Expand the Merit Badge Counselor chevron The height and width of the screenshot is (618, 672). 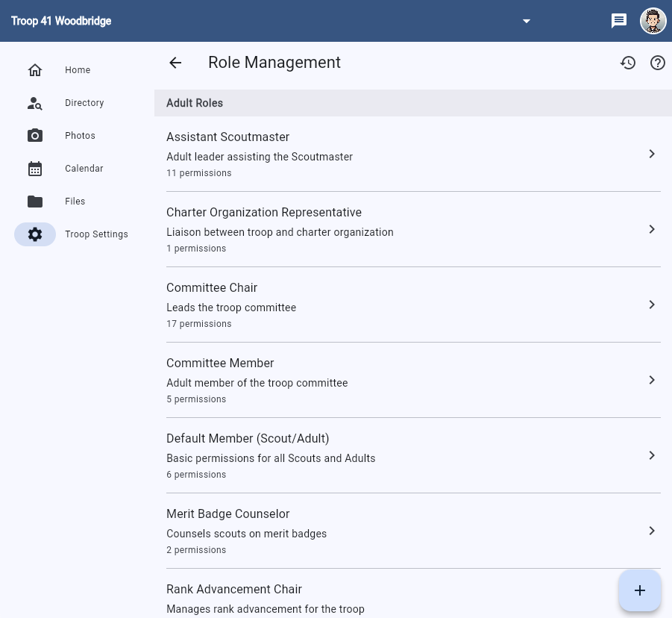point(652,531)
